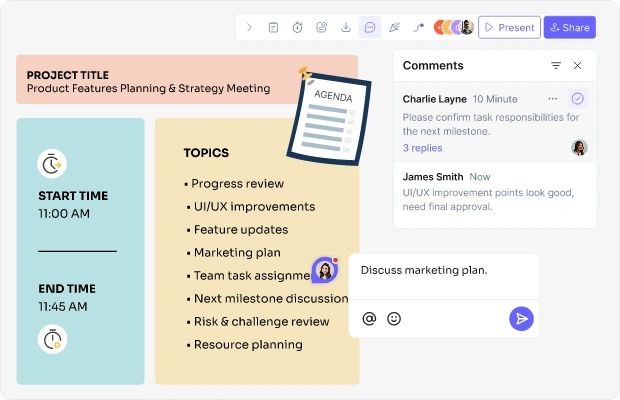Select the 11:45 AM end value

coord(63,306)
